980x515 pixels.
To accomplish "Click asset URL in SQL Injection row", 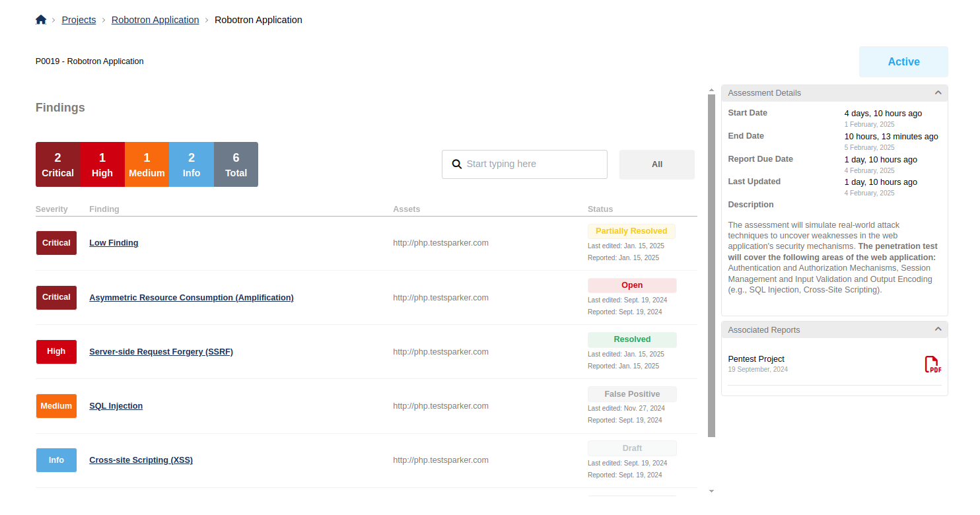I will pos(440,406).
